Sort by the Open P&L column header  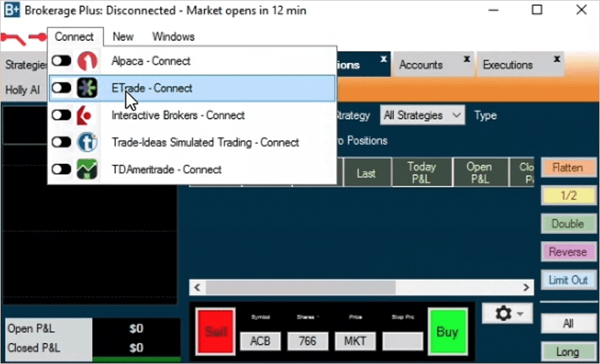[x=480, y=173]
